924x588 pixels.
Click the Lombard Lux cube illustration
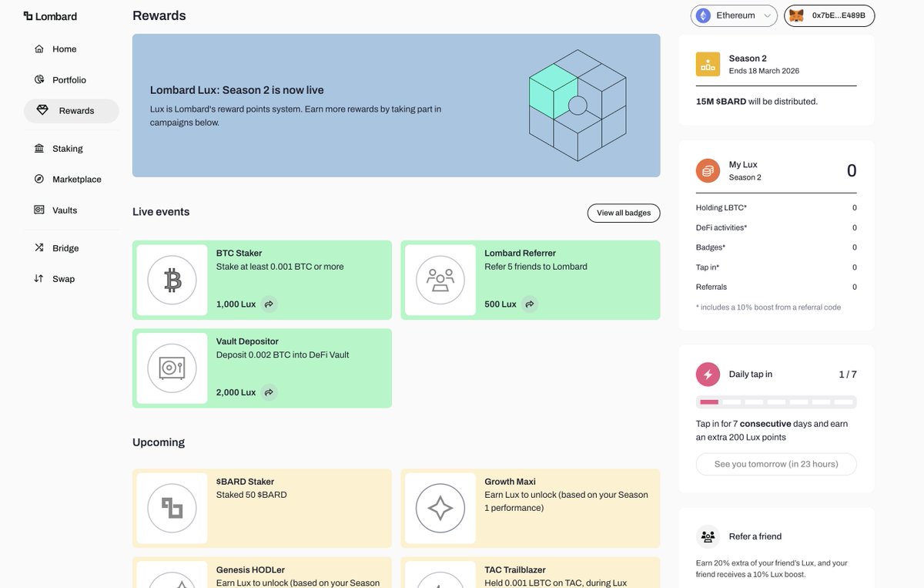click(x=577, y=106)
